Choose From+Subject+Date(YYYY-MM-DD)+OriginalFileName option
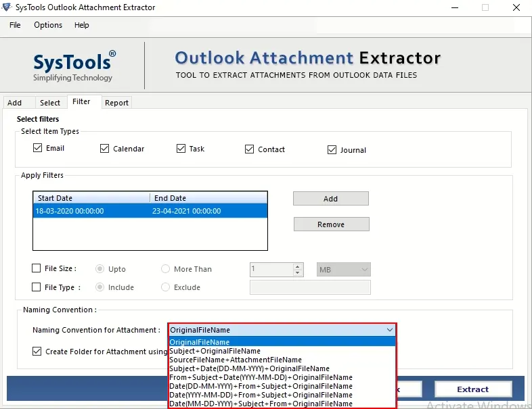The width and height of the screenshot is (532, 409). pos(282,377)
